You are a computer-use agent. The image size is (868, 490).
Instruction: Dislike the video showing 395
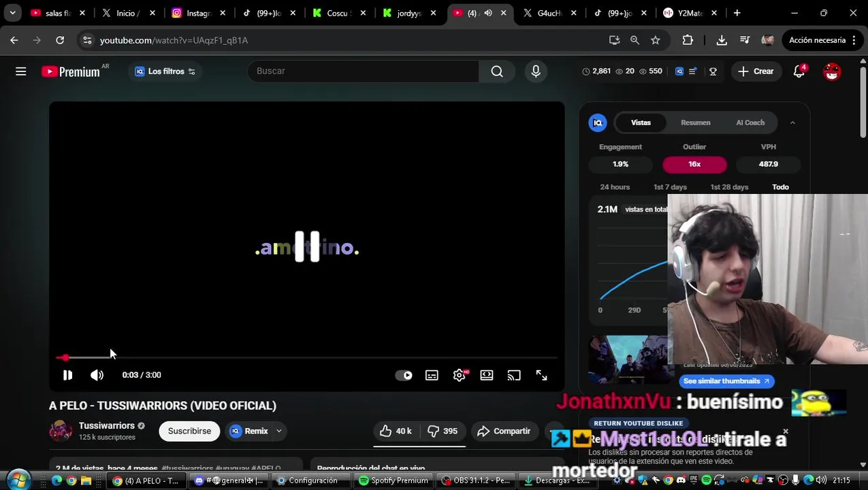(443, 431)
